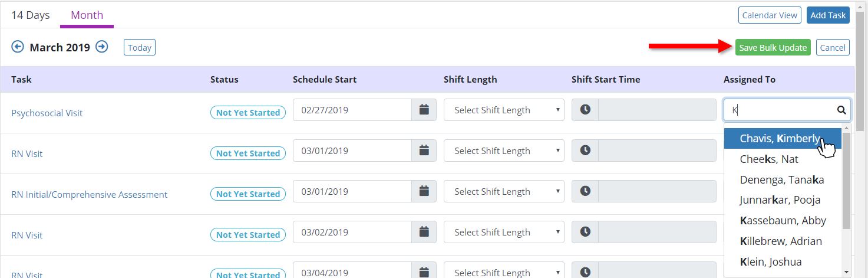Click clock icon in RN Initial/Comprehensive Assessment row
Image resolution: width=868 pixels, height=278 pixels.
coord(585,191)
